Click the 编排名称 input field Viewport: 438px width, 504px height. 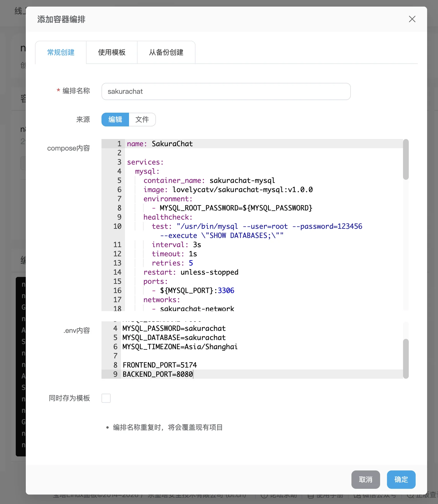click(x=226, y=91)
